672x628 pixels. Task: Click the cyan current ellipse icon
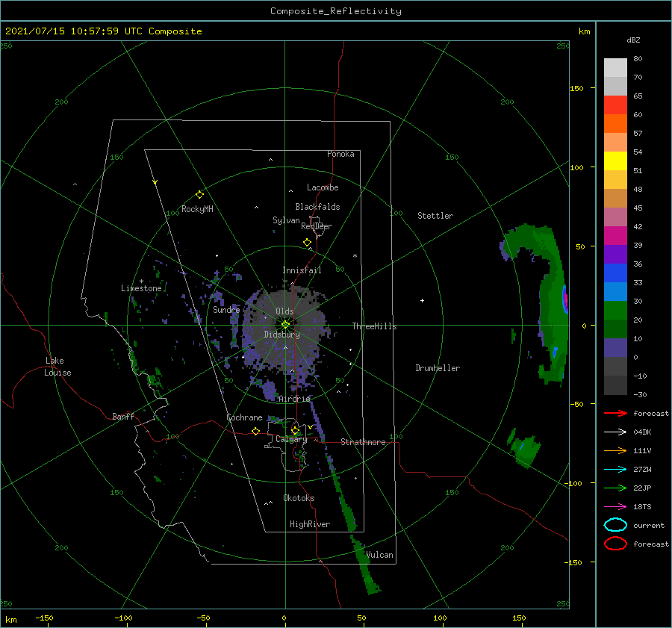[x=615, y=525]
